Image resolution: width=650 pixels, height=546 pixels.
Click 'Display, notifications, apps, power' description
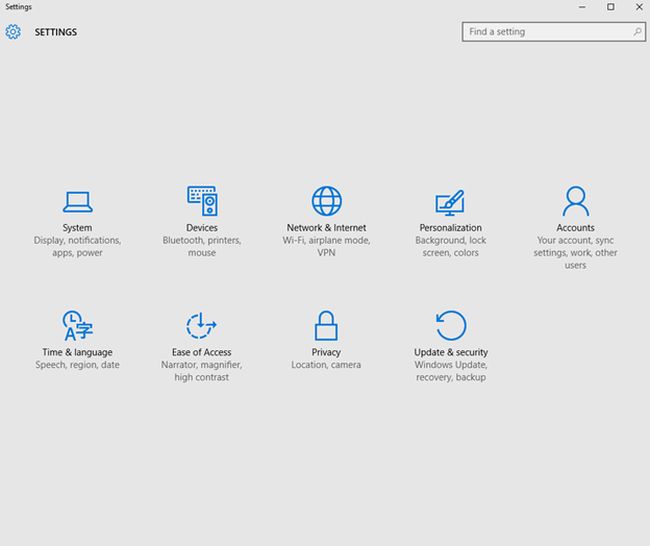pyautogui.click(x=78, y=247)
